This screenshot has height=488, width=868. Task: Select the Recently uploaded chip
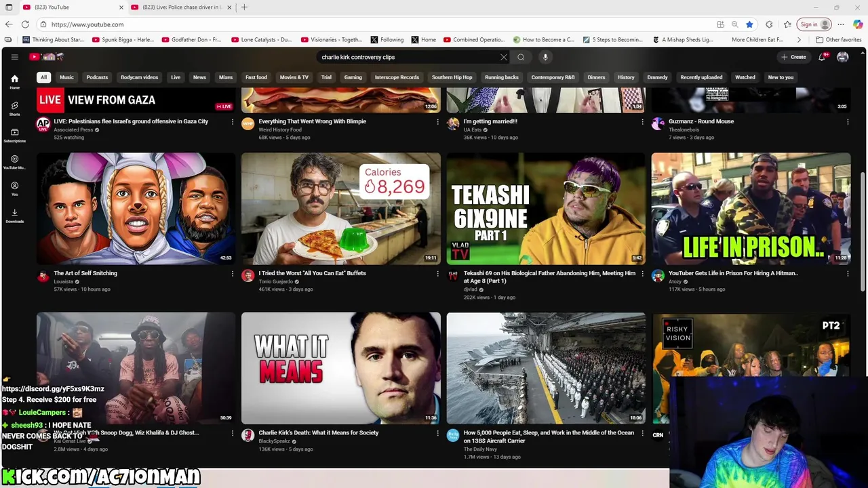701,77
